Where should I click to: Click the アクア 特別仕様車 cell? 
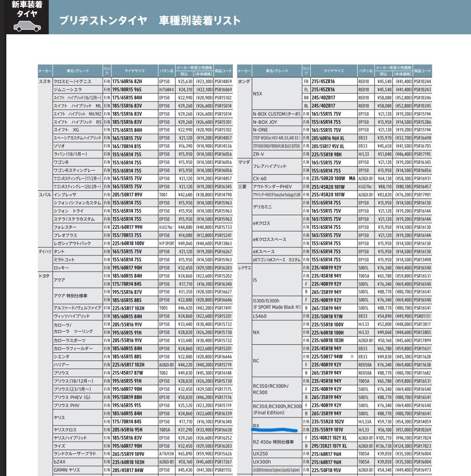point(71,296)
